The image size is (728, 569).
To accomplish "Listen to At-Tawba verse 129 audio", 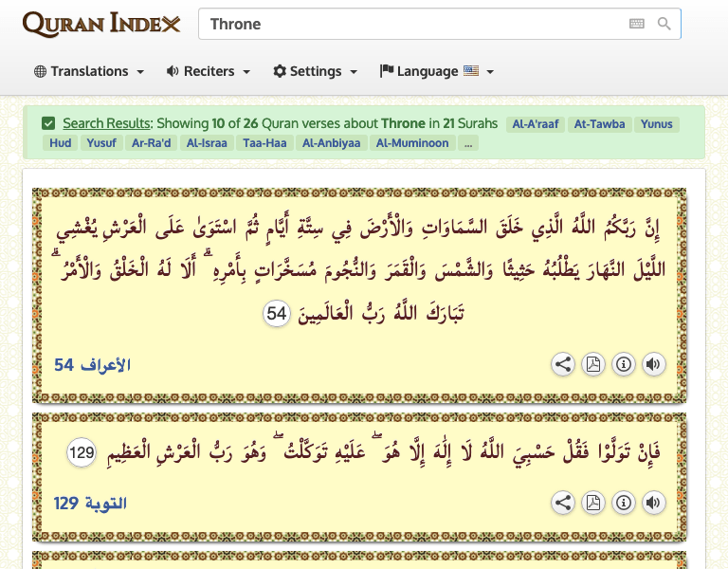I will pos(653,503).
